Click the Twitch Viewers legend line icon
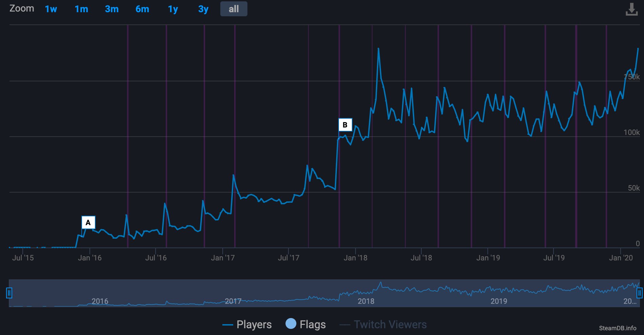The image size is (644, 335). [345, 324]
